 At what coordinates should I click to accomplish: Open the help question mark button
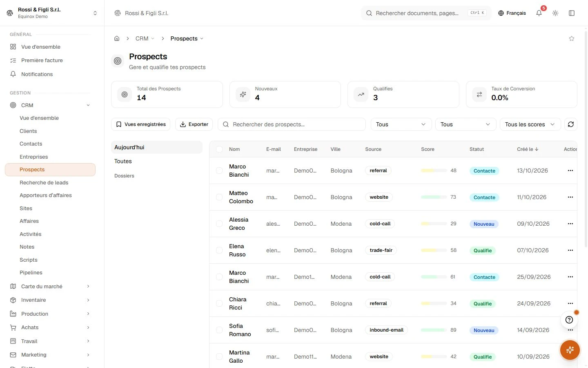pos(569,320)
